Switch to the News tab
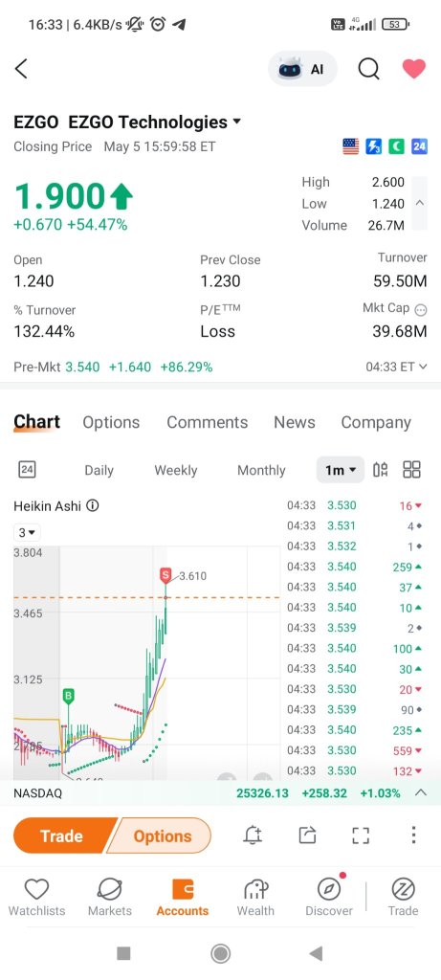Screen dimensions: 441x980 point(295,422)
